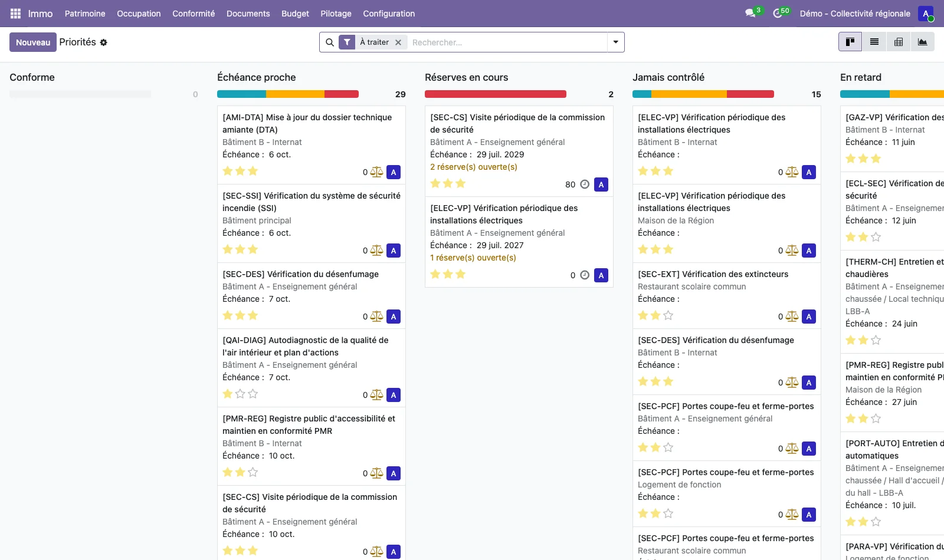Click orange segment of Jamais contrôlé bar
Viewport: 944px width, 560px height.
click(x=689, y=94)
